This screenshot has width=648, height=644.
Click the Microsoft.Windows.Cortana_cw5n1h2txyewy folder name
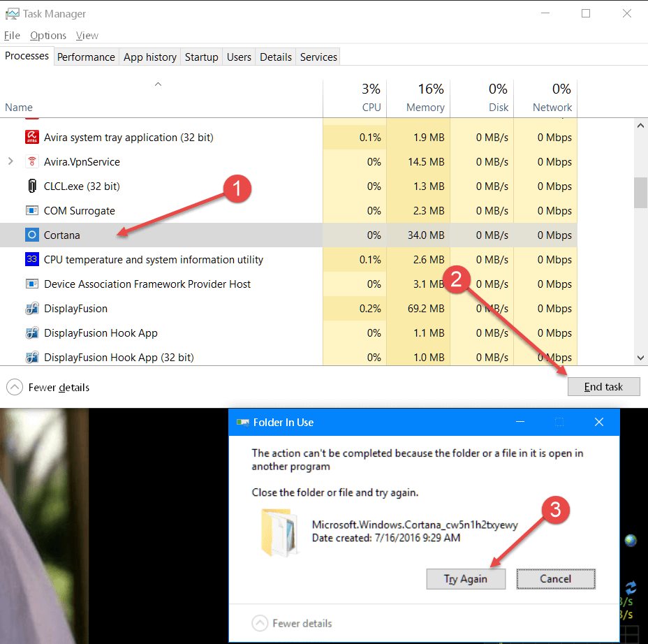[x=415, y=525]
